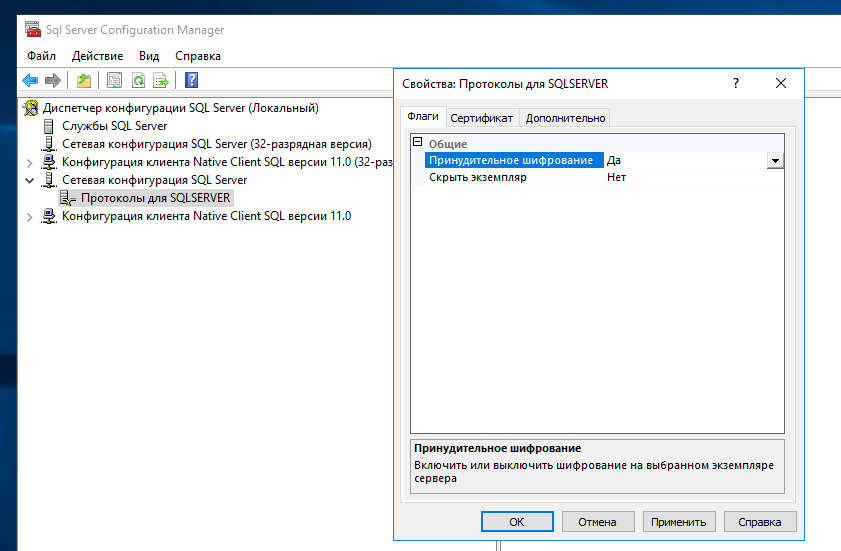
Task: Click the Up one level folder icon
Action: [84, 80]
